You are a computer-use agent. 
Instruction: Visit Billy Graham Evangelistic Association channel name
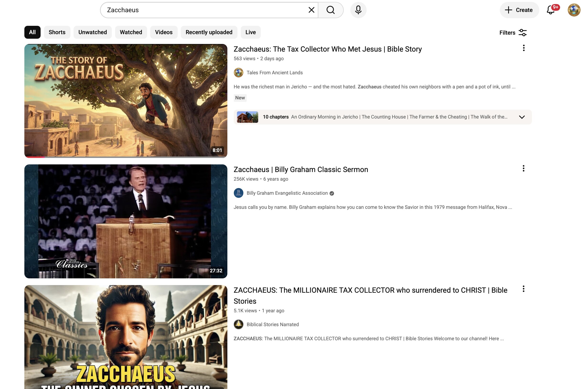[287, 193]
